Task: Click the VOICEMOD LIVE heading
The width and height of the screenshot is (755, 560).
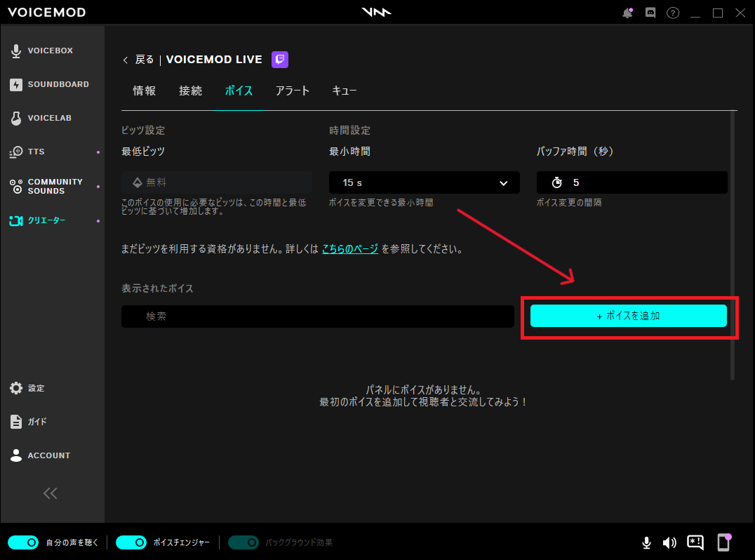Action: [x=214, y=60]
